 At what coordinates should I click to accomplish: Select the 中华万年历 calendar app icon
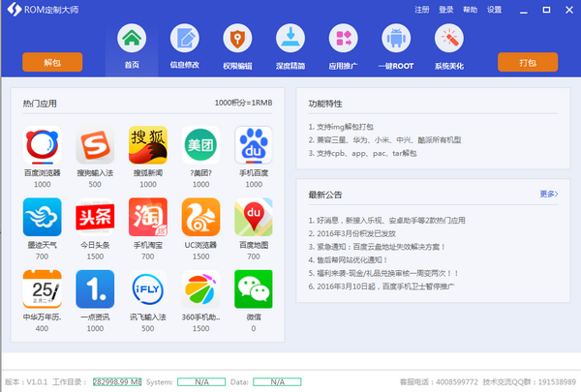point(43,289)
